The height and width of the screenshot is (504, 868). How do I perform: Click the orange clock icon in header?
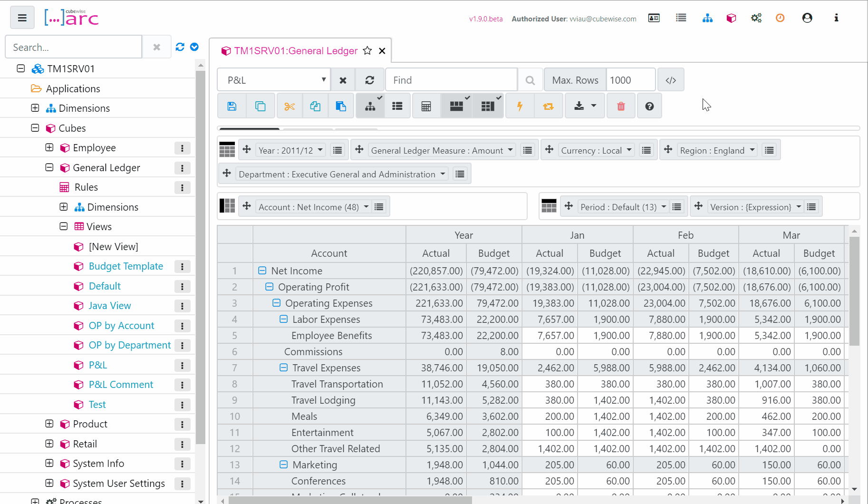coord(780,18)
